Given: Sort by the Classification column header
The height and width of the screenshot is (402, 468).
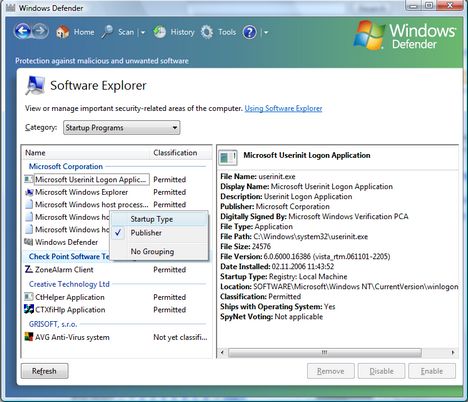Looking at the screenshot, I should click(181, 153).
